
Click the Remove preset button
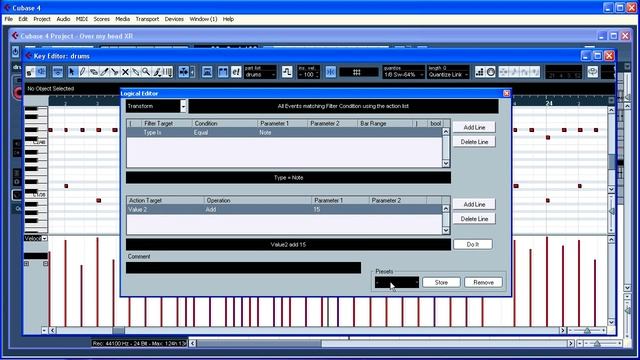point(483,282)
